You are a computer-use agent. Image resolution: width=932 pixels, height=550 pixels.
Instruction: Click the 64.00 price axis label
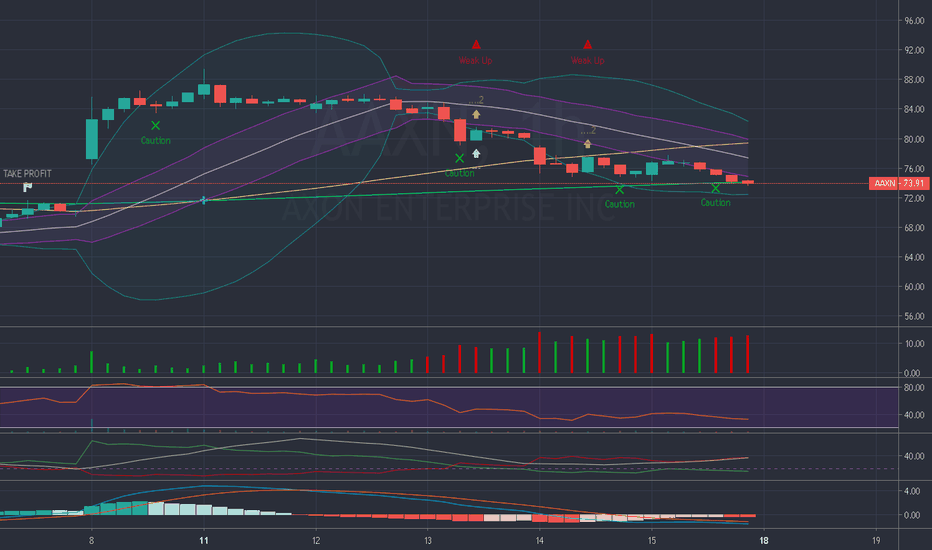[x=914, y=257]
